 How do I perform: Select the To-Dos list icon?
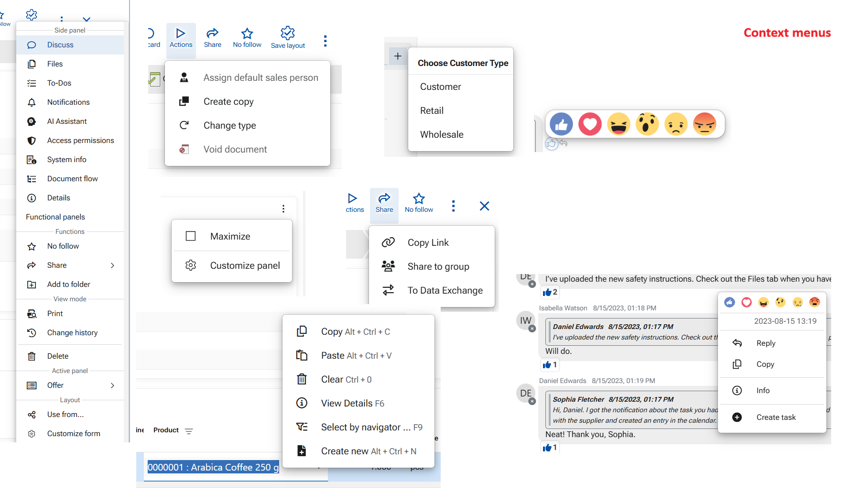click(x=32, y=83)
